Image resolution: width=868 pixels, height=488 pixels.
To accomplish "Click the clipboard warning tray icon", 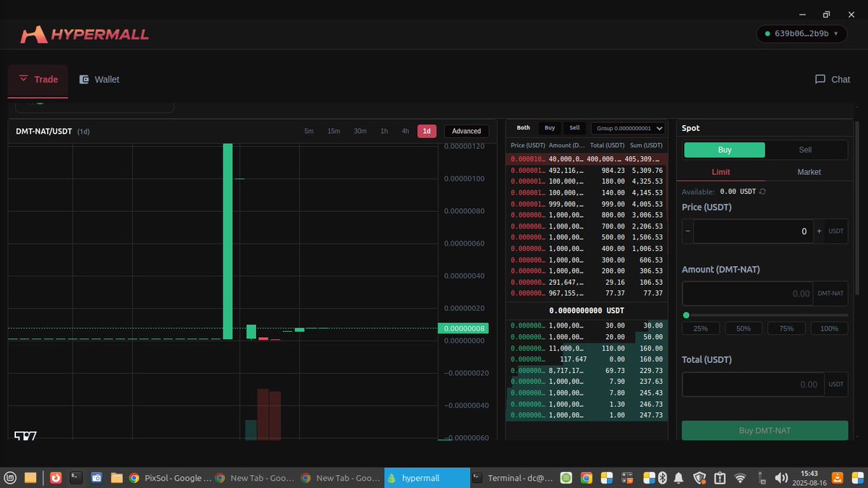I will 720,478.
